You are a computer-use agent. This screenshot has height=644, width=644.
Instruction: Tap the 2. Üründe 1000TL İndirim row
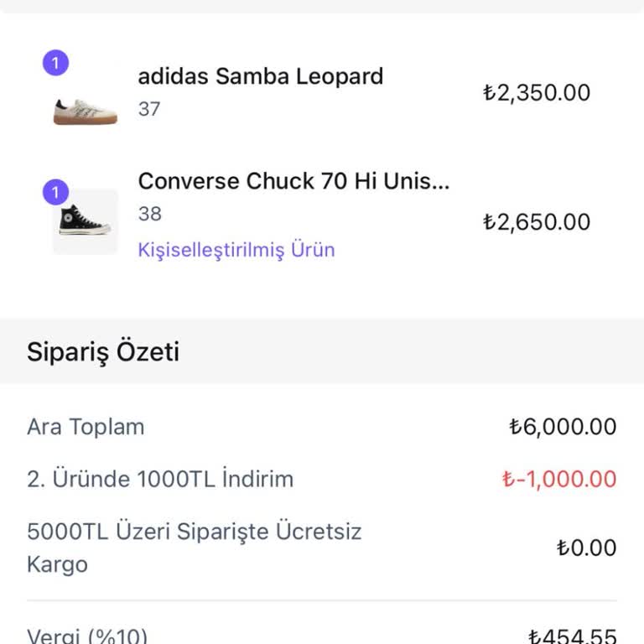(160, 480)
